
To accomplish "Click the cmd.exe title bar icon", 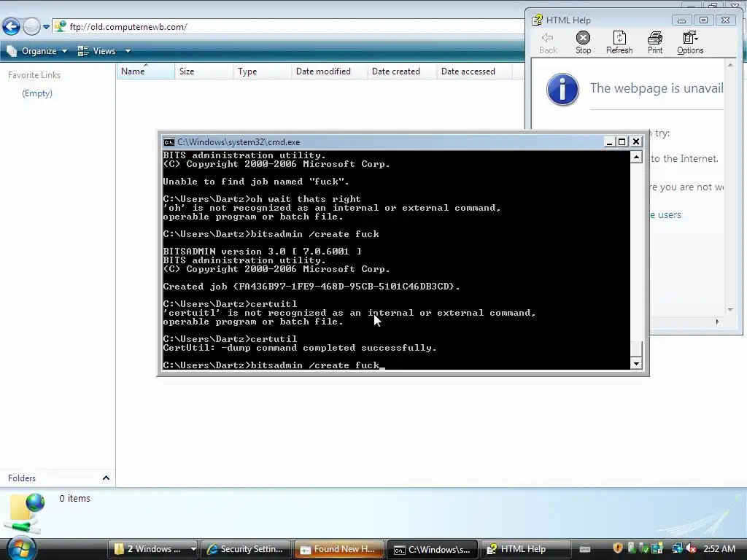I will (169, 142).
